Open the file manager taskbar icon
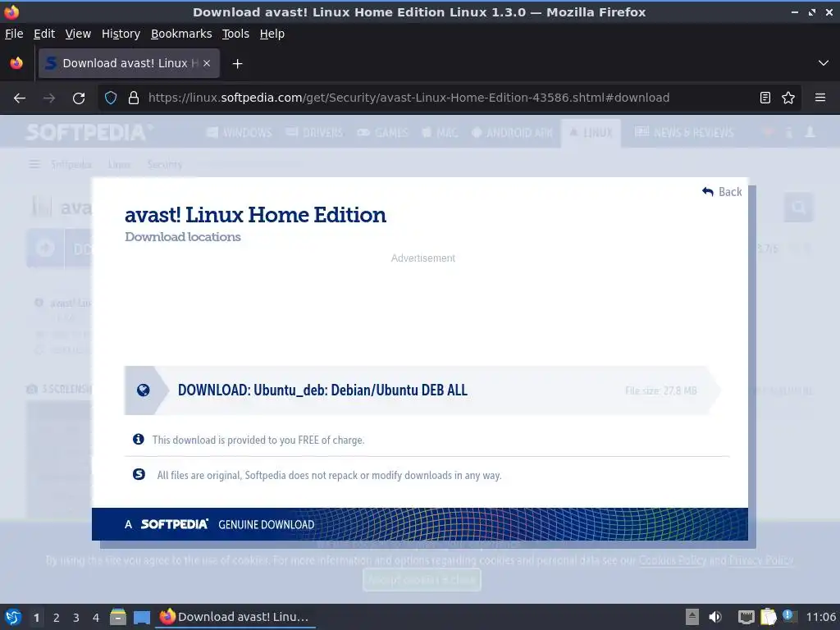The width and height of the screenshot is (840, 630). 118,617
